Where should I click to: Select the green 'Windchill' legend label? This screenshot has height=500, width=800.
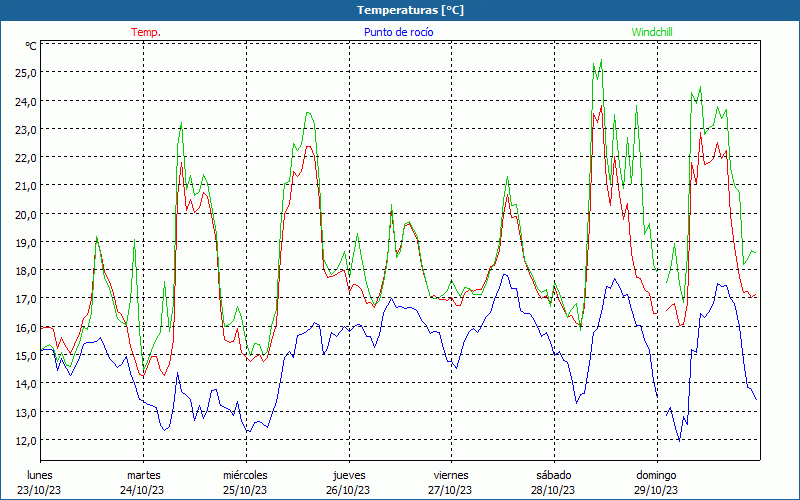pyautogui.click(x=652, y=32)
